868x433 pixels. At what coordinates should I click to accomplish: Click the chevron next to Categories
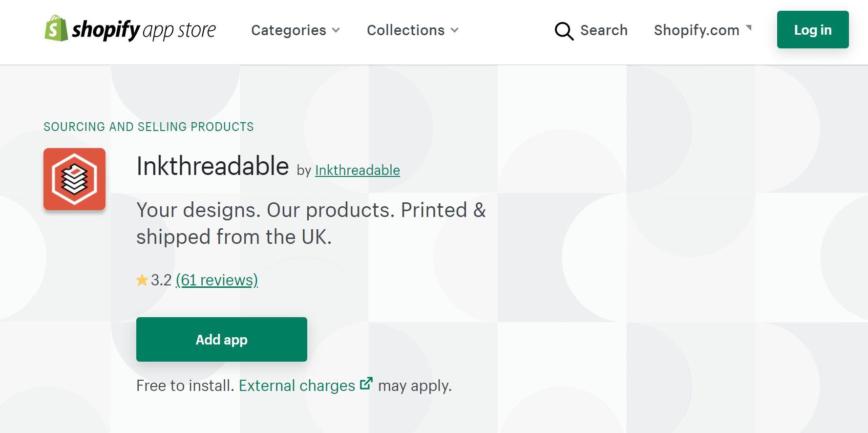pos(336,30)
